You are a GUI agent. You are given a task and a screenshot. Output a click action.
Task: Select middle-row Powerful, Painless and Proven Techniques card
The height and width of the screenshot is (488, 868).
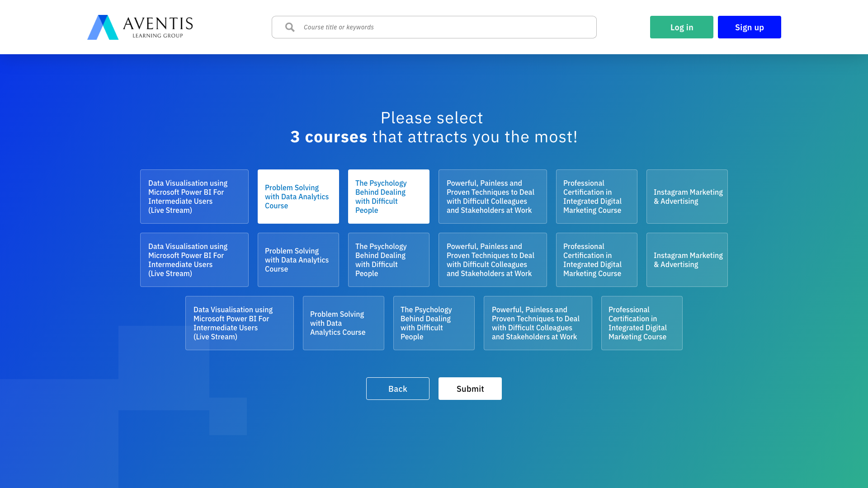[493, 260]
